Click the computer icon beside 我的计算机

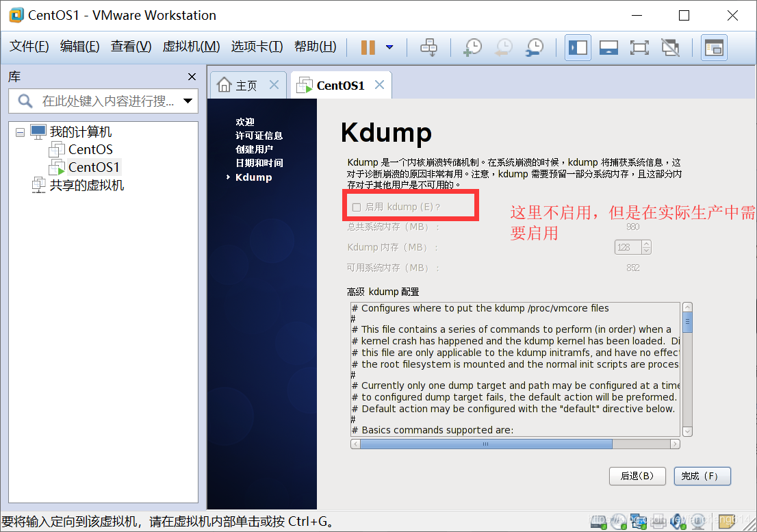[x=38, y=131]
